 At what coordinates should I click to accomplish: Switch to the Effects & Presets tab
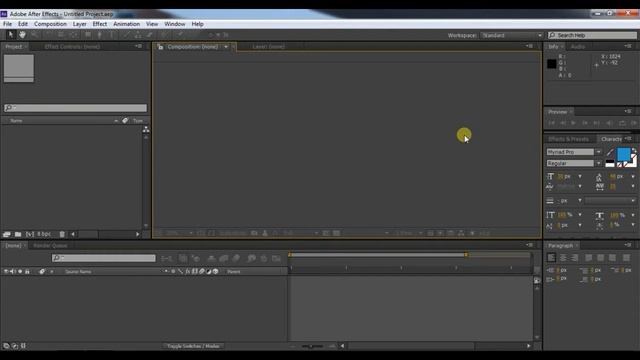coord(569,139)
